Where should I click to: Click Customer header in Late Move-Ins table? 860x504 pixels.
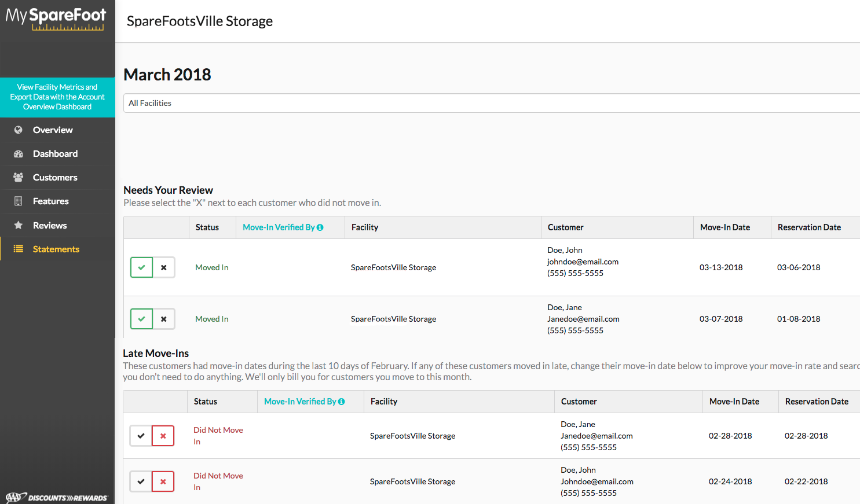(x=579, y=402)
